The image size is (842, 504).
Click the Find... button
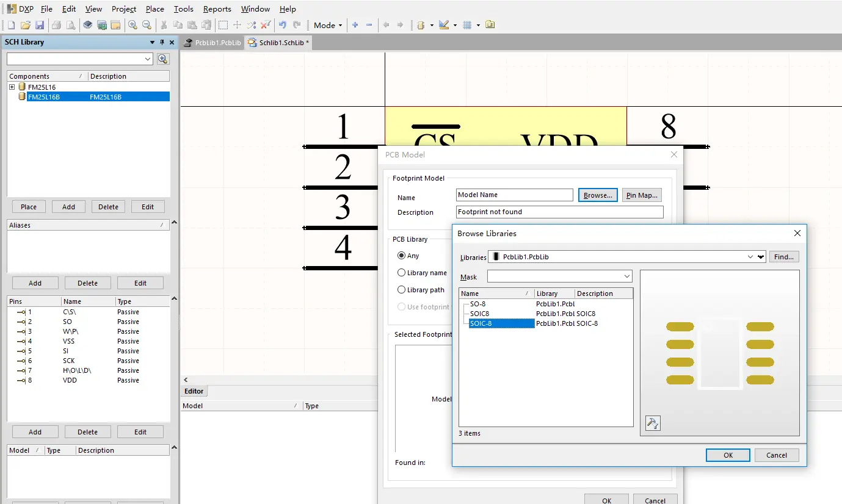(x=783, y=257)
